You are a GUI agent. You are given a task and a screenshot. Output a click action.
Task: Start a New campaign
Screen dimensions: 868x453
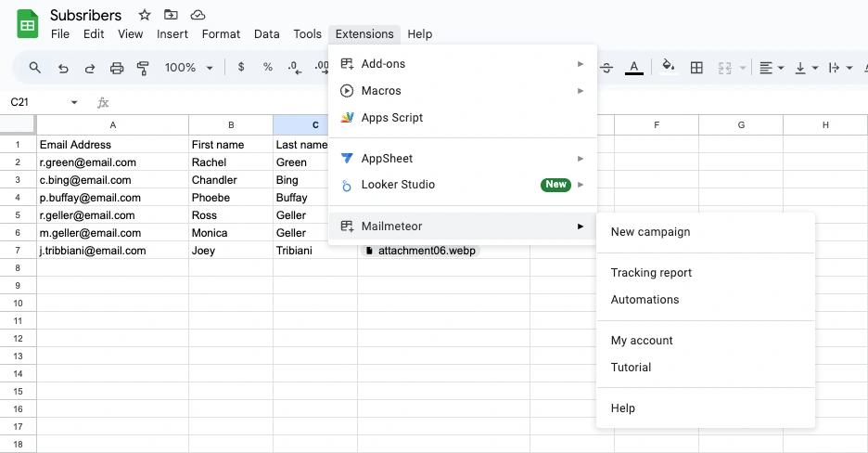coord(705,232)
